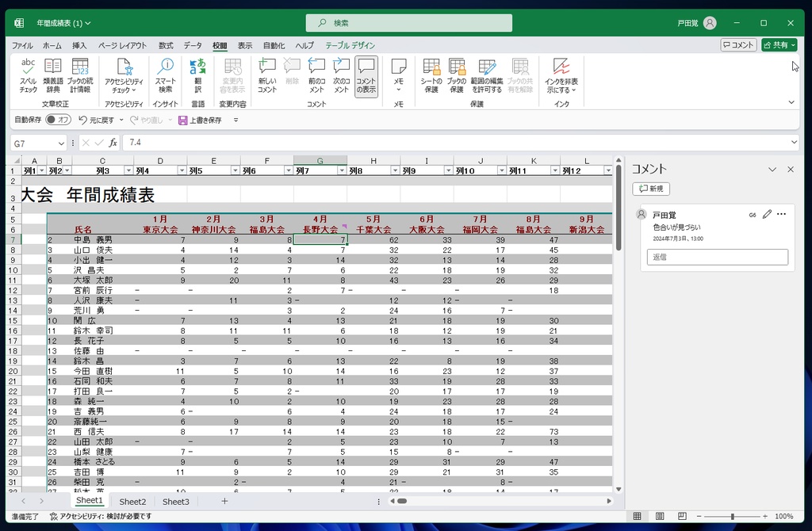This screenshot has height=531, width=812.
Task: Zoom out with minus button
Action: pos(699,517)
